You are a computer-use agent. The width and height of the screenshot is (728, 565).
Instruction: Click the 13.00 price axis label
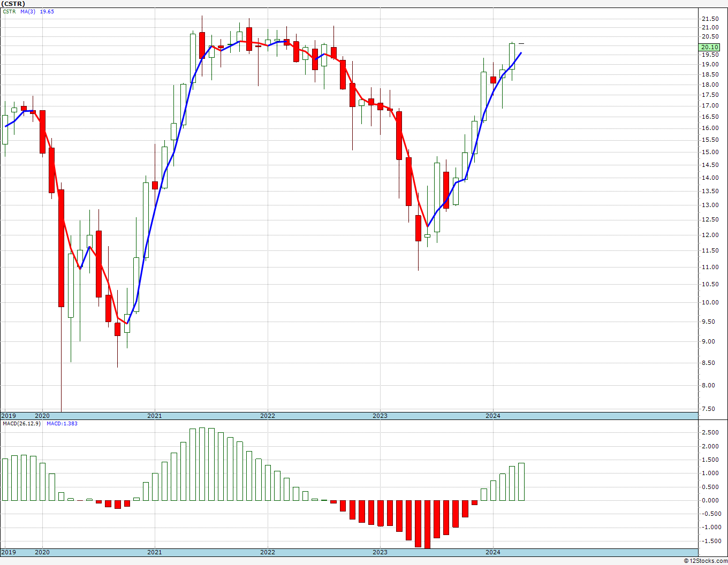click(710, 205)
